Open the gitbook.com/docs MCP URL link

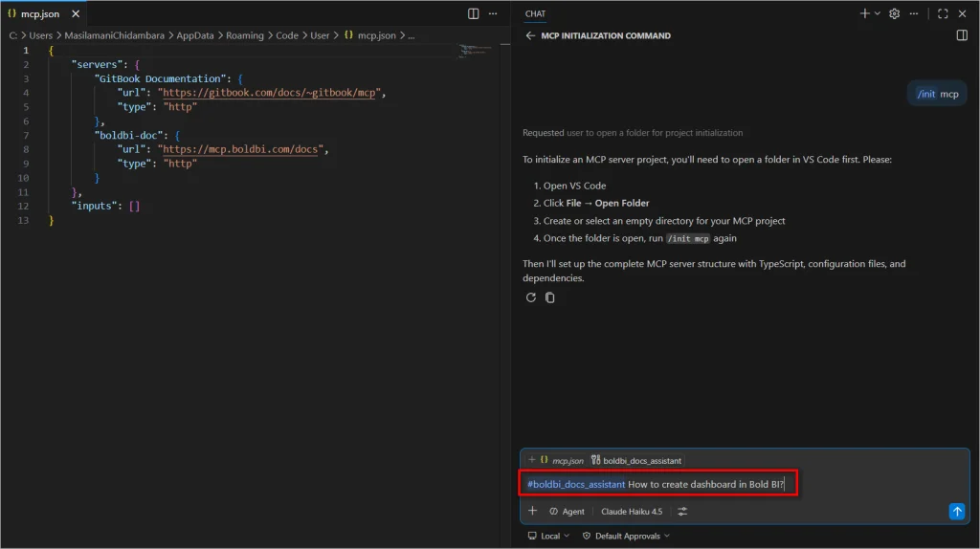(x=269, y=93)
